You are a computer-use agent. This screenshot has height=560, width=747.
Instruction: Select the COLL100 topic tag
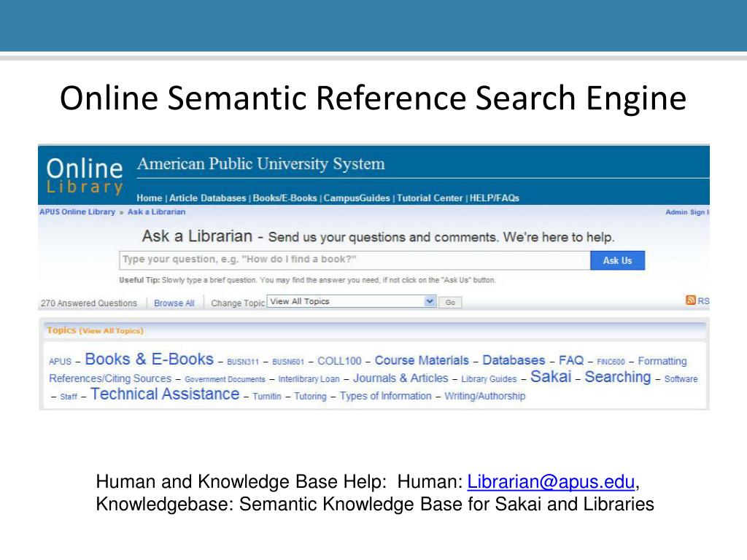(x=339, y=361)
